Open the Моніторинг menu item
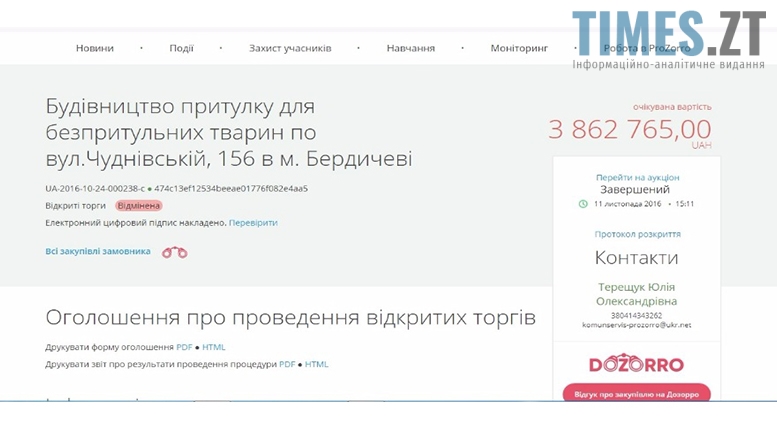This screenshot has height=437, width=777. pyautogui.click(x=518, y=48)
